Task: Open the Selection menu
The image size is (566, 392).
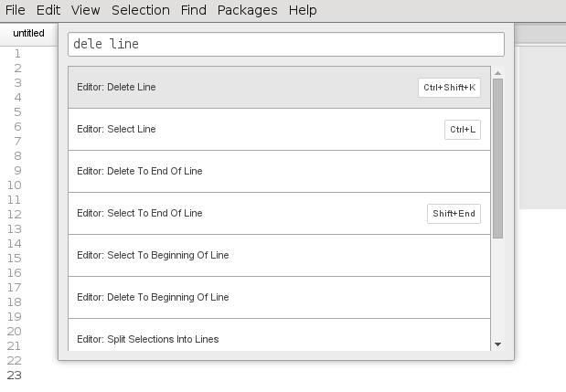Action: 141,10
